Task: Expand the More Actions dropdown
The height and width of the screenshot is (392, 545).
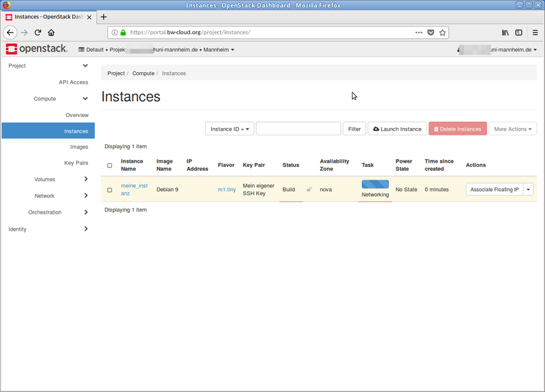Action: tap(512, 129)
